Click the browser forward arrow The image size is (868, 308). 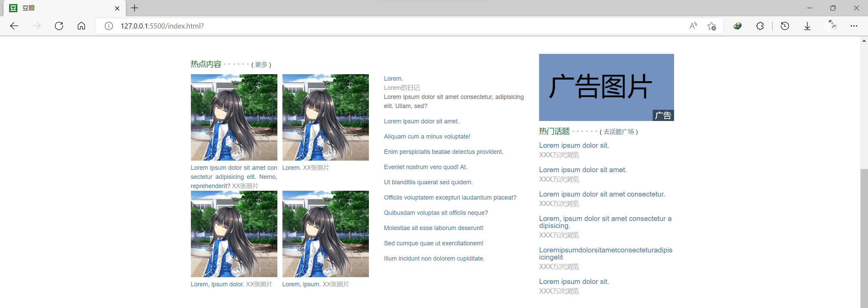(x=37, y=26)
